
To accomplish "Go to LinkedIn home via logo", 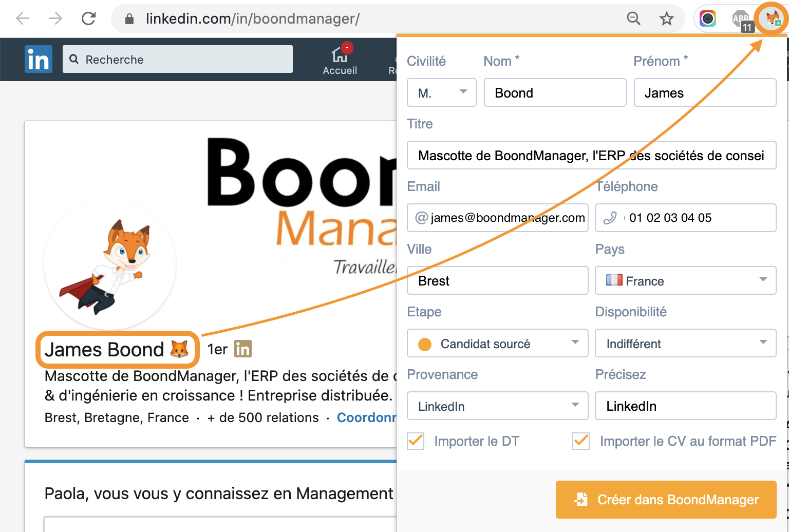I will tap(39, 59).
